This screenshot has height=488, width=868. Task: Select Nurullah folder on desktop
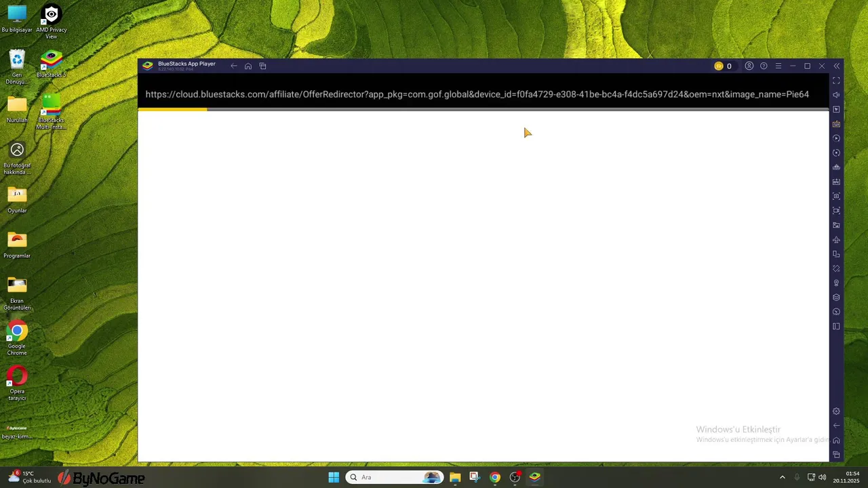17,110
